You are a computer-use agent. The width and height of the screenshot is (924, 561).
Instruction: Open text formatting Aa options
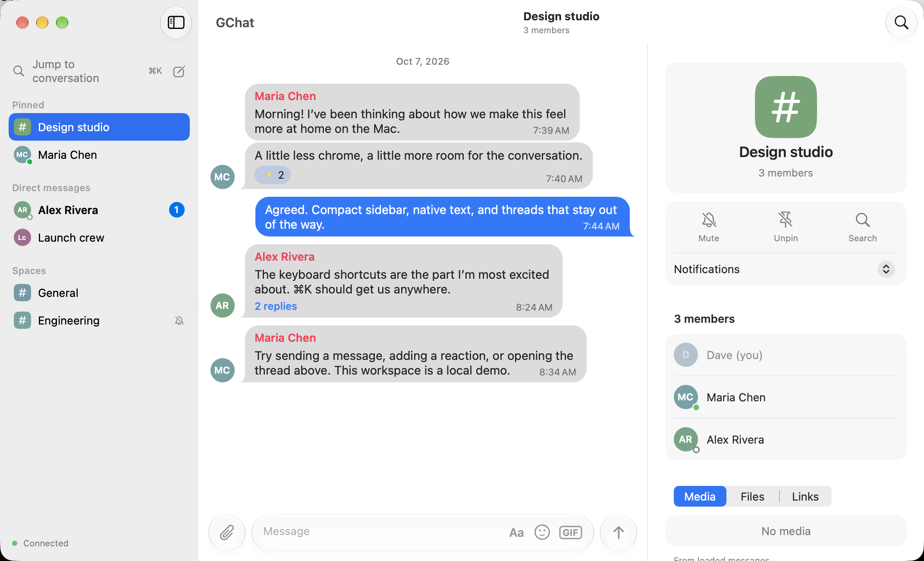(x=516, y=533)
